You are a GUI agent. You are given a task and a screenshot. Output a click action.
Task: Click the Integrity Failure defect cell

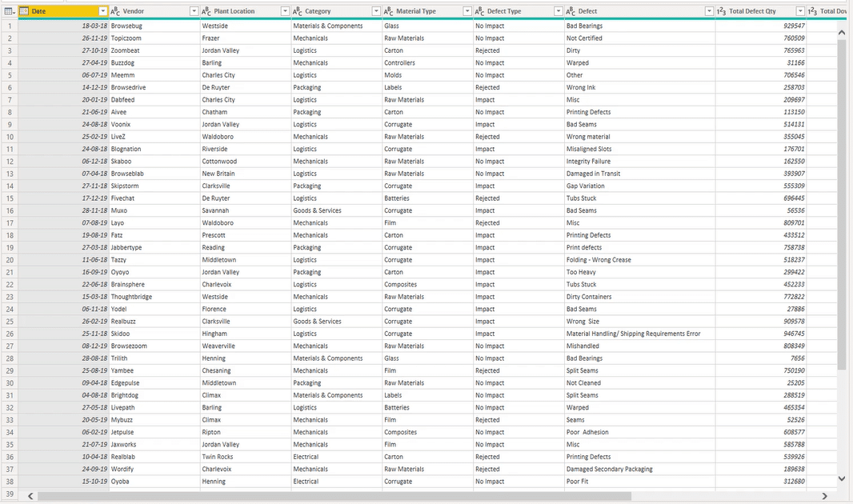pos(640,162)
